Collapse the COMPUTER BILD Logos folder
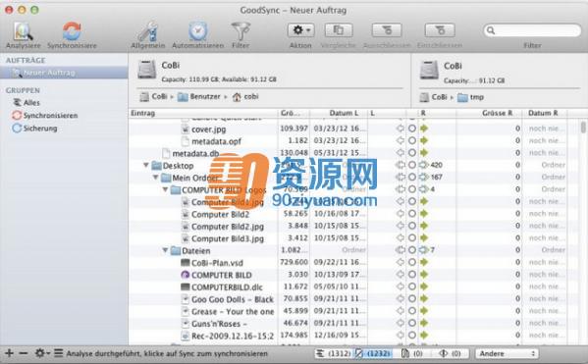The image size is (588, 364). click(x=165, y=189)
